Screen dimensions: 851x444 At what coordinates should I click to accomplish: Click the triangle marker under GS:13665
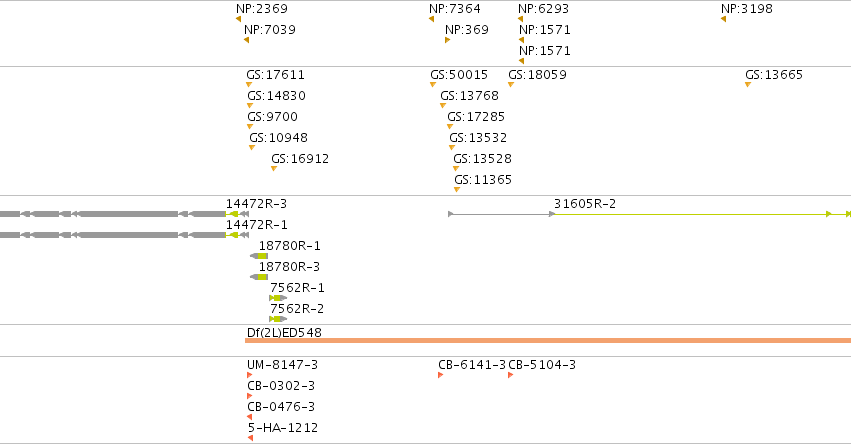click(748, 85)
